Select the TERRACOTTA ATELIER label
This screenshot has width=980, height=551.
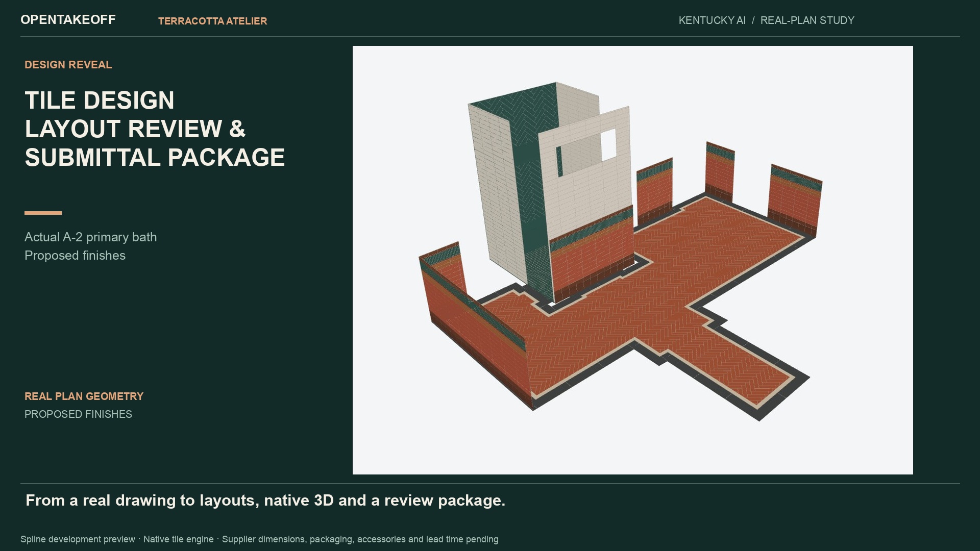pos(212,21)
